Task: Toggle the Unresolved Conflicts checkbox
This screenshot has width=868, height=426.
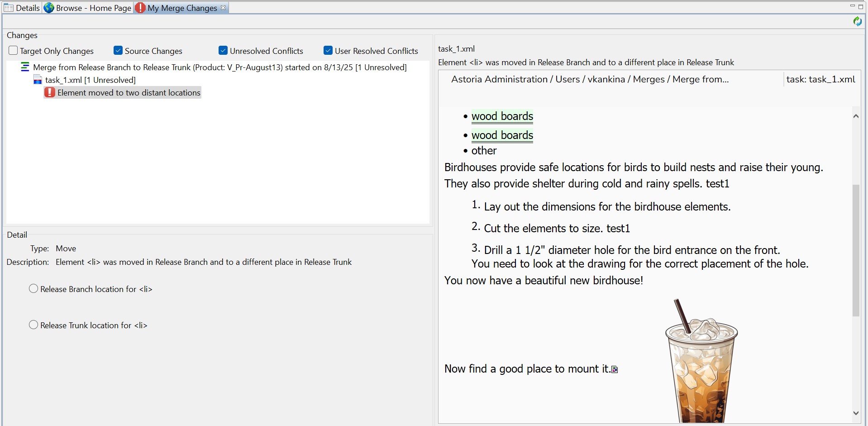Action: point(223,51)
